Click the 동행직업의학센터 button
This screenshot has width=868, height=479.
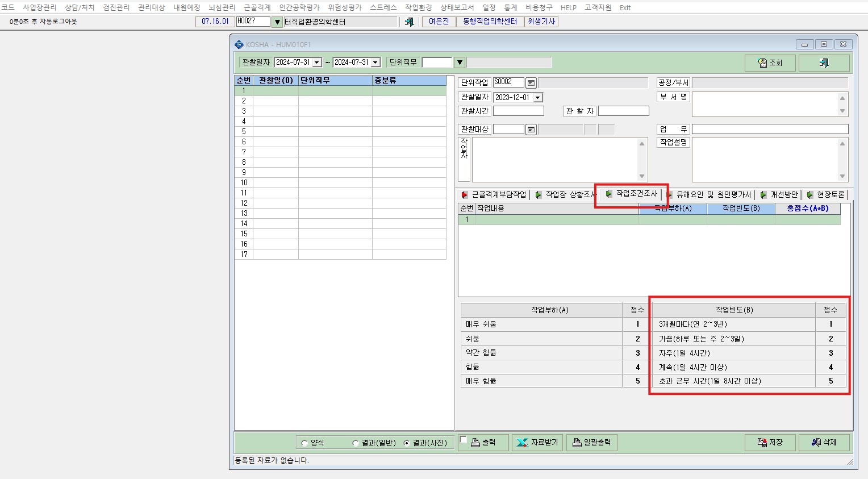(x=490, y=22)
